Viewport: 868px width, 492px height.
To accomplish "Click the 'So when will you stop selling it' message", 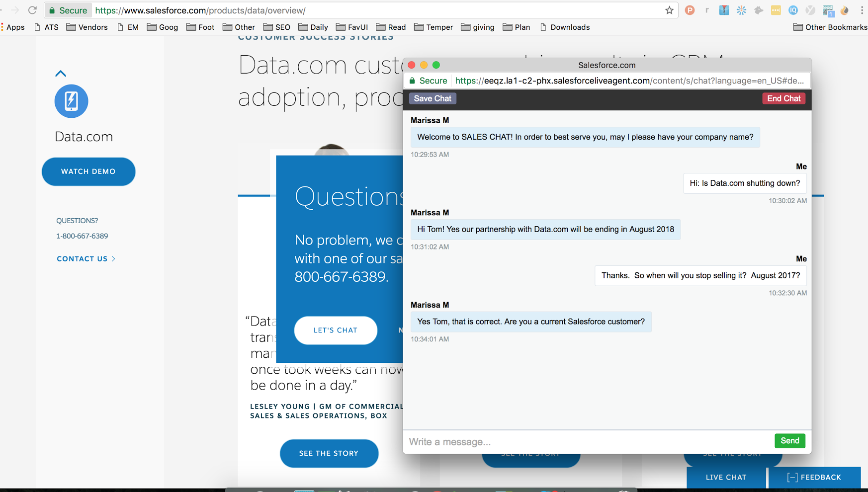I will pos(700,276).
